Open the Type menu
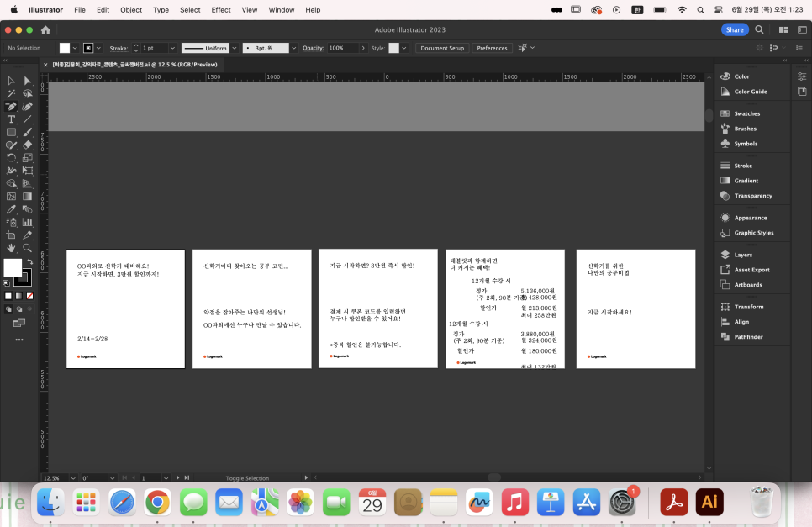This screenshot has height=527, width=812. pos(161,10)
